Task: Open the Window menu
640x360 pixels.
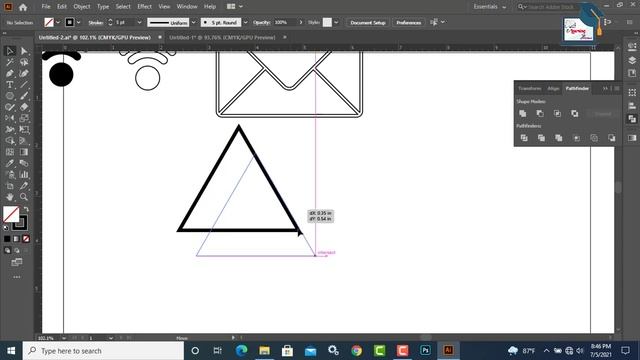Action: click(x=187, y=7)
